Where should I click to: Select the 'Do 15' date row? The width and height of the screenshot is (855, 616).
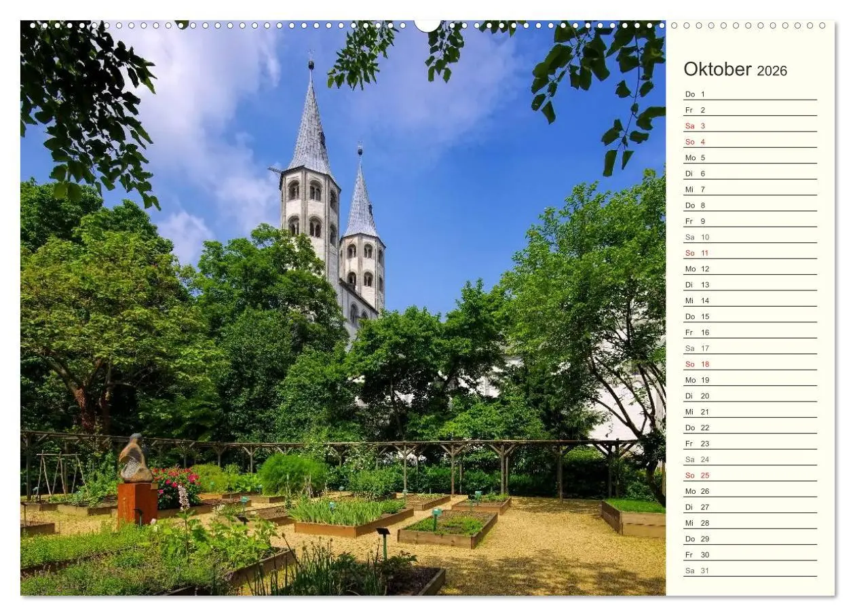[750, 316]
